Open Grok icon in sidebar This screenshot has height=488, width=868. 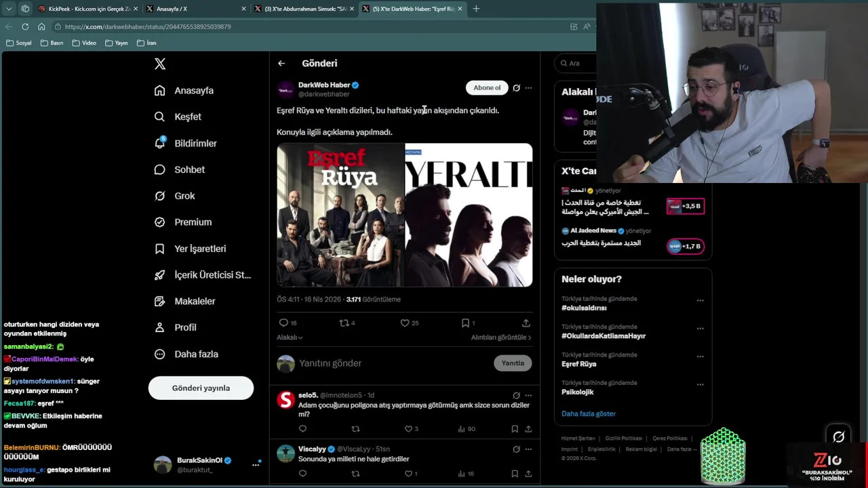[159, 196]
